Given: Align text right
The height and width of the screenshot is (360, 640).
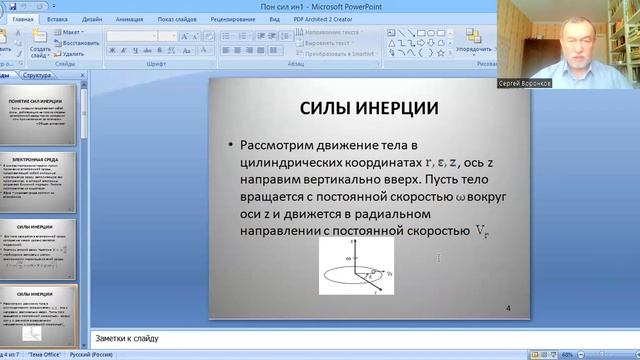Looking at the screenshot, I should [249, 50].
